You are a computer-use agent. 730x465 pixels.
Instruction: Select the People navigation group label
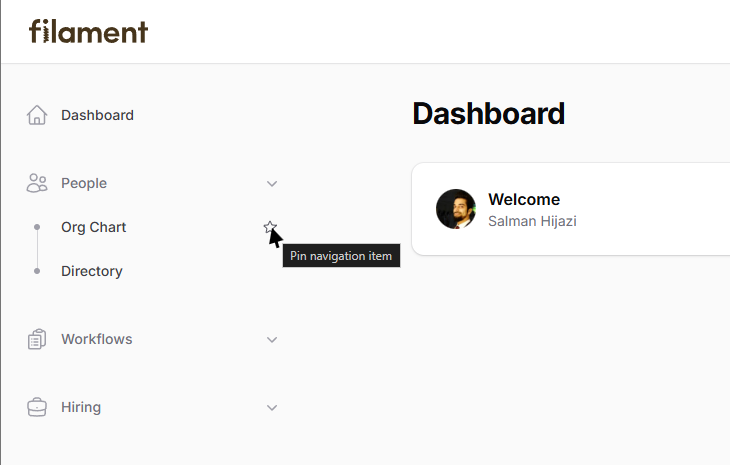[84, 183]
